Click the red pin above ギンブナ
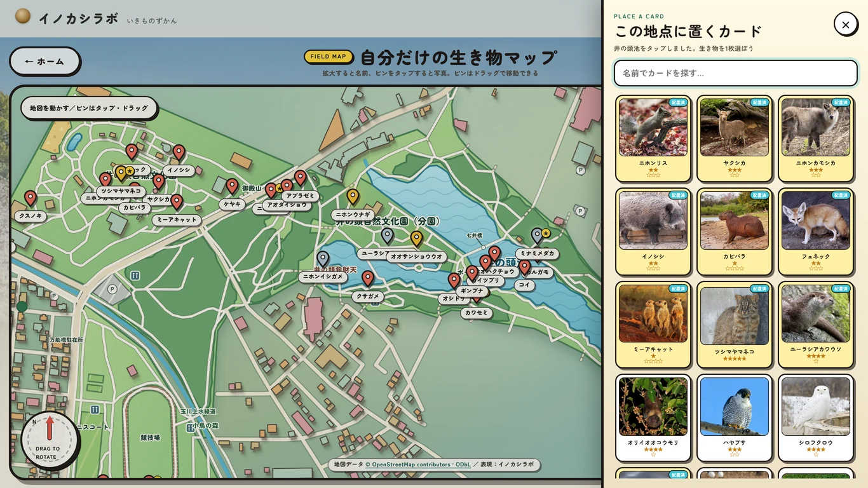Screen dimensions: 868x488 click(471, 274)
